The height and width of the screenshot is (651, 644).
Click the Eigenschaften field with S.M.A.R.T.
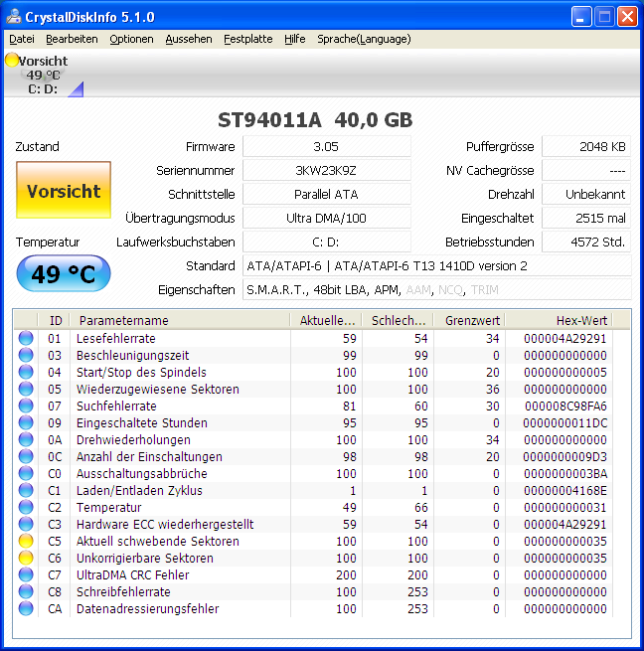[437, 290]
